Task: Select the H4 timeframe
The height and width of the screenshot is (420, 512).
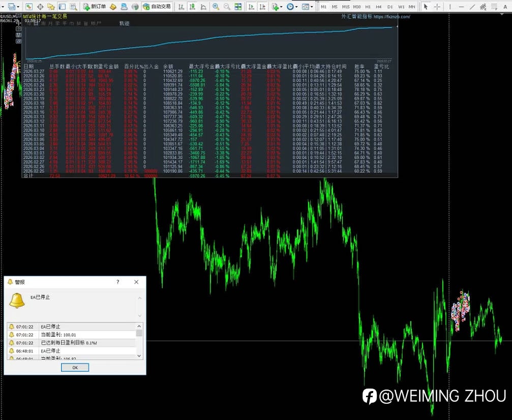Action: [379, 7]
